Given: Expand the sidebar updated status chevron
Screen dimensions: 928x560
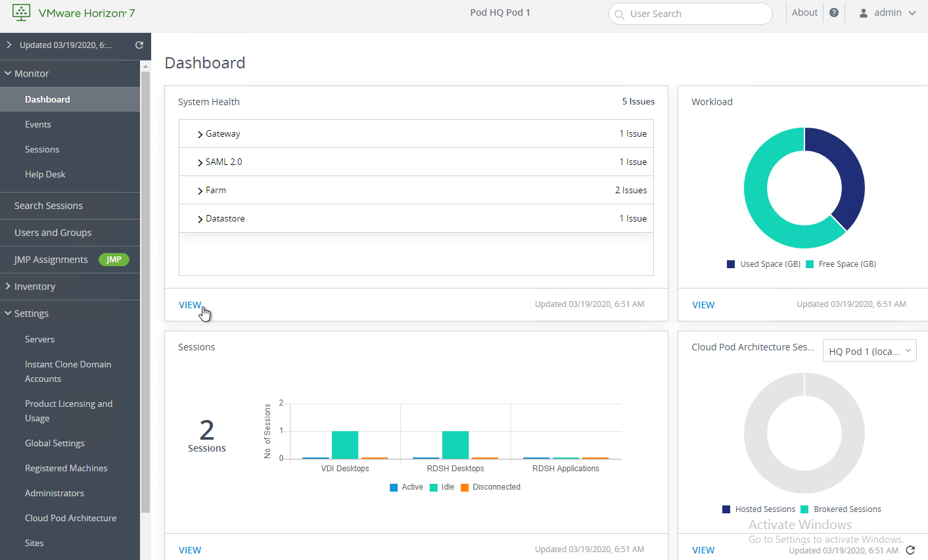Looking at the screenshot, I should (9, 45).
